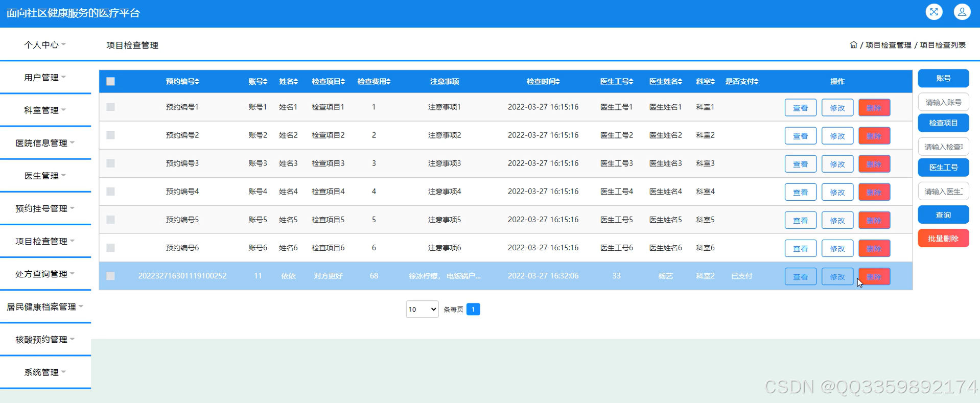980x403 pixels.
Task: Delete the 预约编号6 row
Action: 874,248
